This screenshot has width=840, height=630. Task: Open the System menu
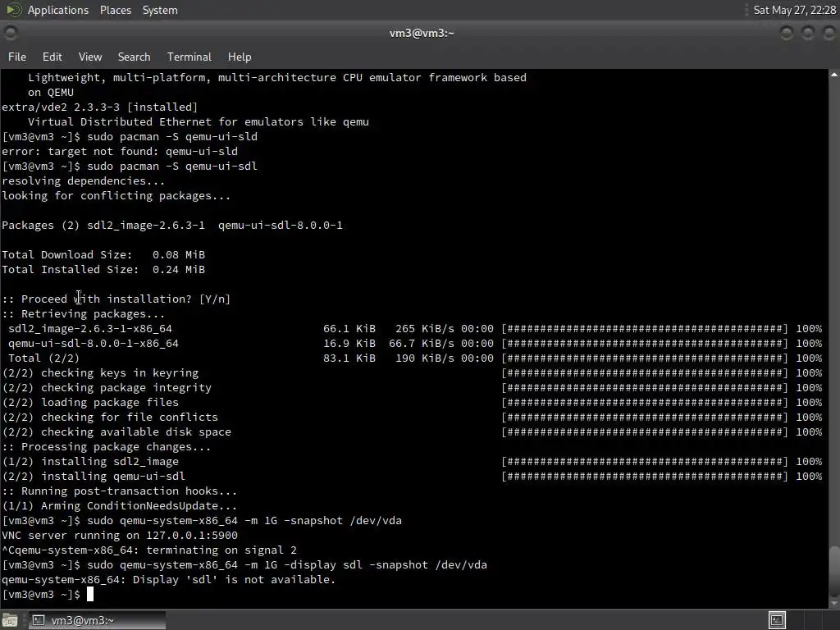pyautogui.click(x=160, y=10)
